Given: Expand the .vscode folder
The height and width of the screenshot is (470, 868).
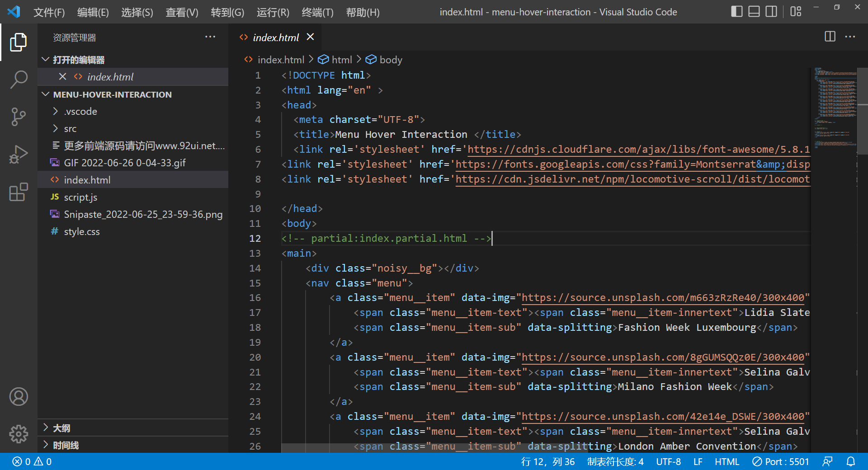Looking at the screenshot, I should point(80,112).
